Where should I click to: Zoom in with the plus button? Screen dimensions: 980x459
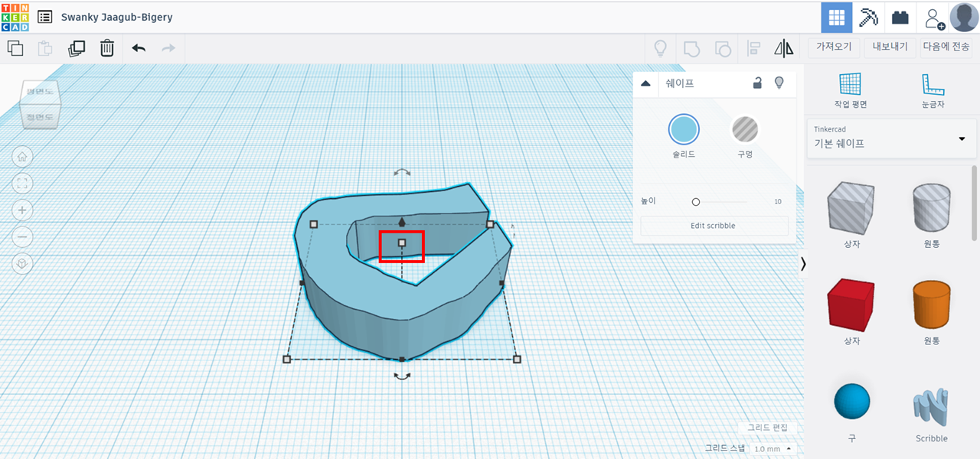[x=22, y=210]
